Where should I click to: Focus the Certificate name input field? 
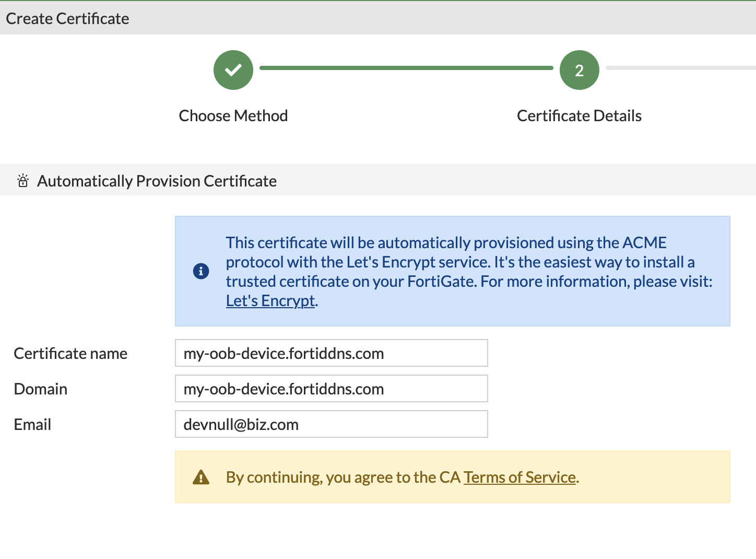tap(332, 353)
